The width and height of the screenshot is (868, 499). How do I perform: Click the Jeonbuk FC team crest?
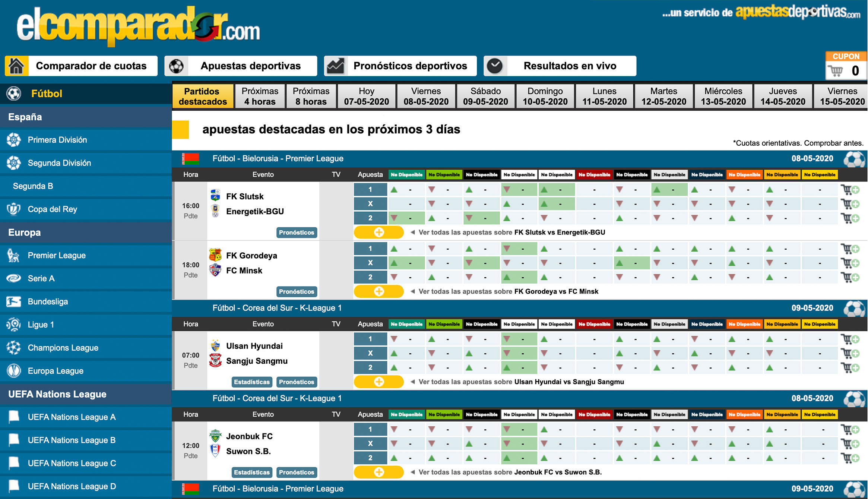[x=215, y=435]
